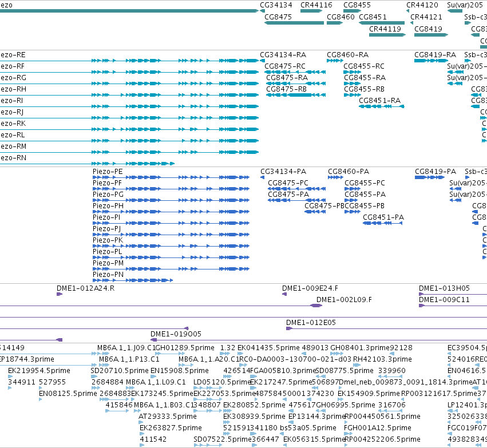Click the EK041435.5prime EST label
The image size is (487, 448).
(268, 348)
